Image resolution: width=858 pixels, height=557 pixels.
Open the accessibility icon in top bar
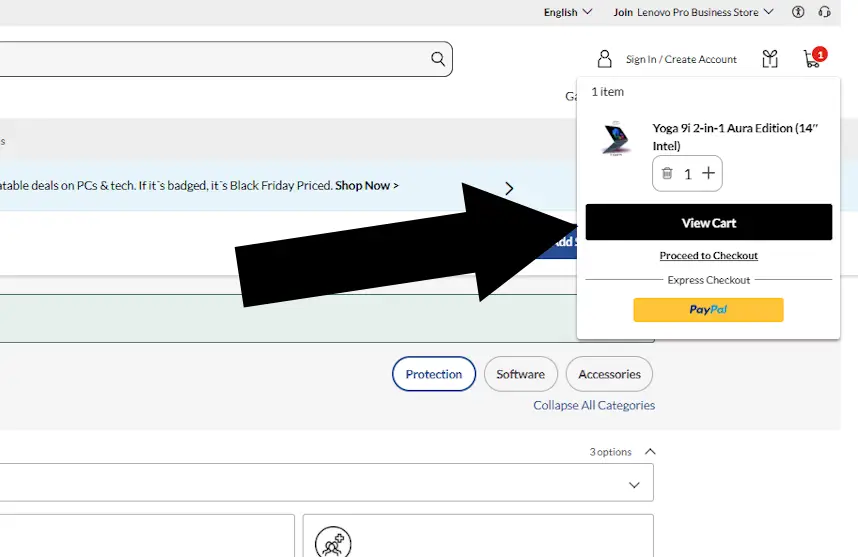tap(798, 12)
